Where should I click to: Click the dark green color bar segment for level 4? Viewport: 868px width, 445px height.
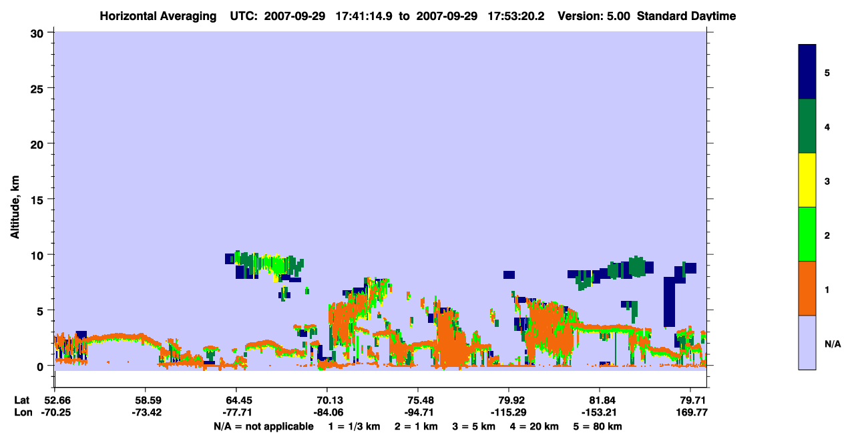[x=807, y=126]
